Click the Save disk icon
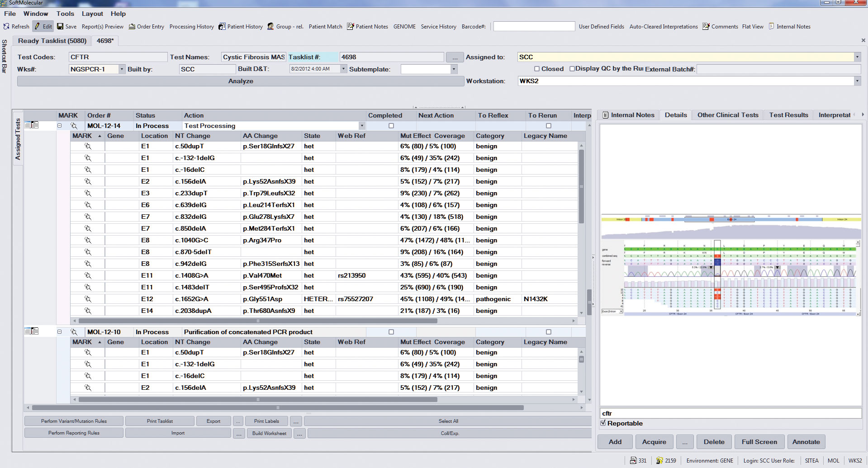Screen dimensions: 868x468 pos(60,27)
